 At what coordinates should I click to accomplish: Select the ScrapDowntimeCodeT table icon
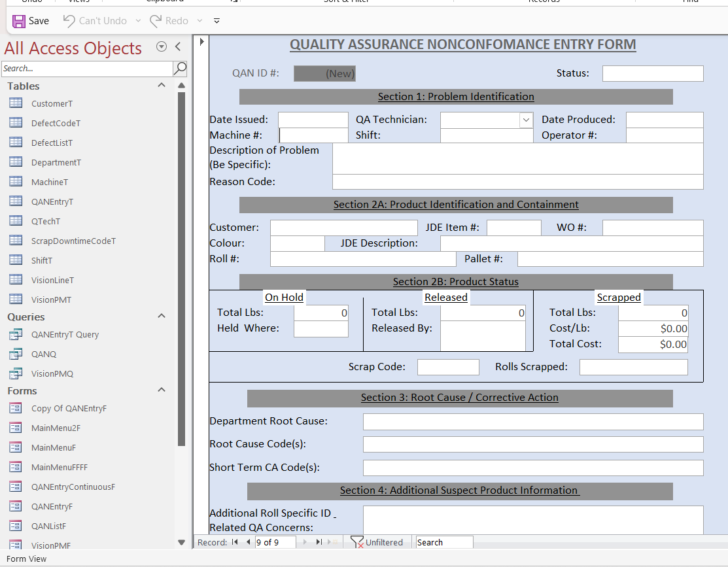(x=16, y=239)
